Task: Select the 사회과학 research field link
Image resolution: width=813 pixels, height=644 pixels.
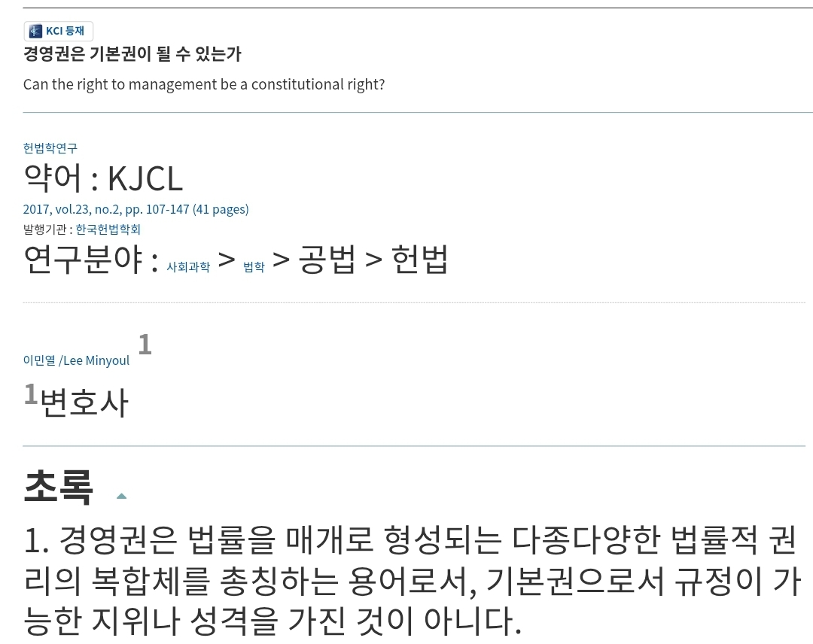Action: pos(188,267)
